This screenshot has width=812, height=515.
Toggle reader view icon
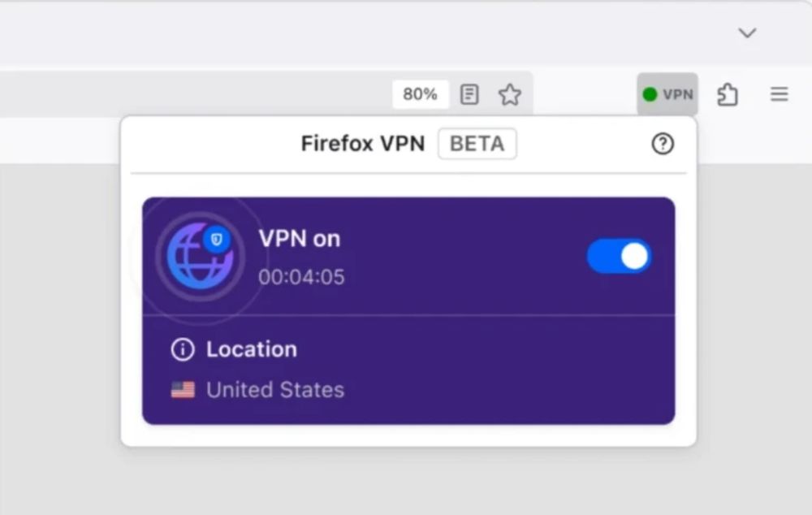tap(469, 94)
